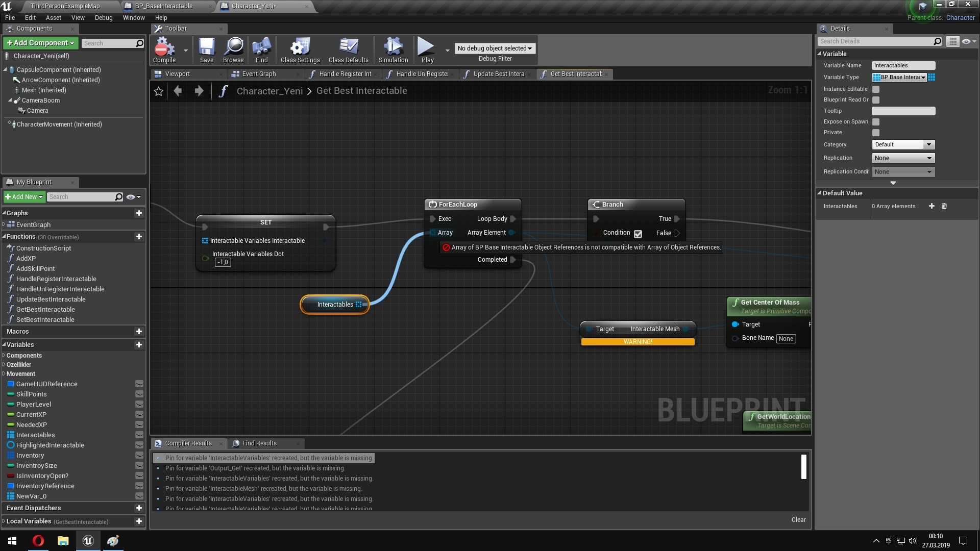Open the Category dropdown set to Default
The height and width of the screenshot is (551, 980).
point(903,145)
